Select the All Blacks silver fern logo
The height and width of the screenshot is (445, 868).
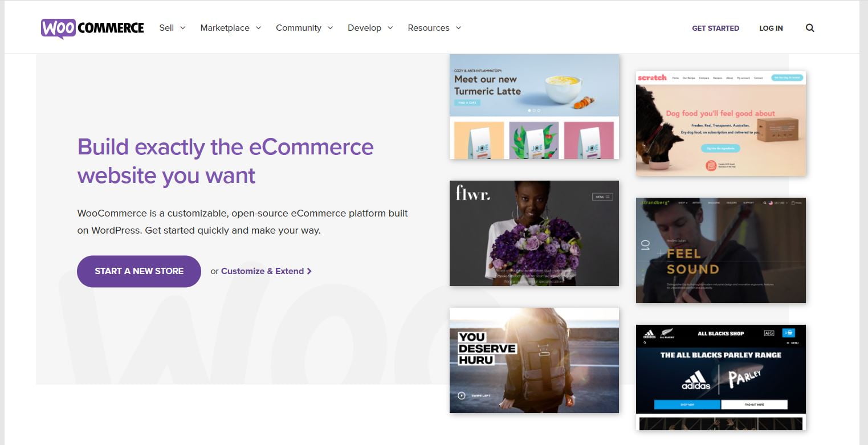tap(667, 332)
